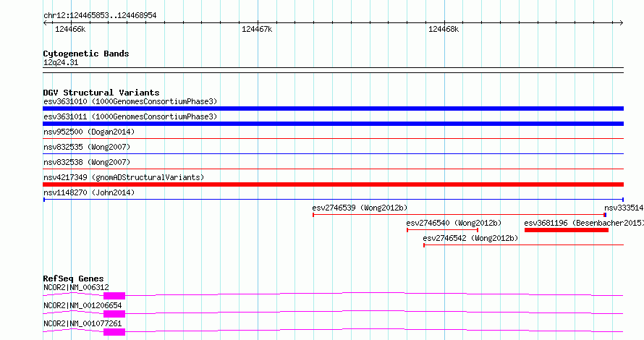Select the nsv333514 variant label
Image resolution: width=644 pixels, height=340 pixels.
(x=624, y=208)
